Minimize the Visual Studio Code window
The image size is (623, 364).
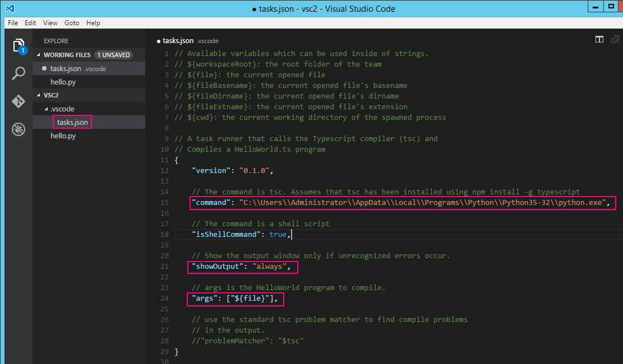(595, 6)
